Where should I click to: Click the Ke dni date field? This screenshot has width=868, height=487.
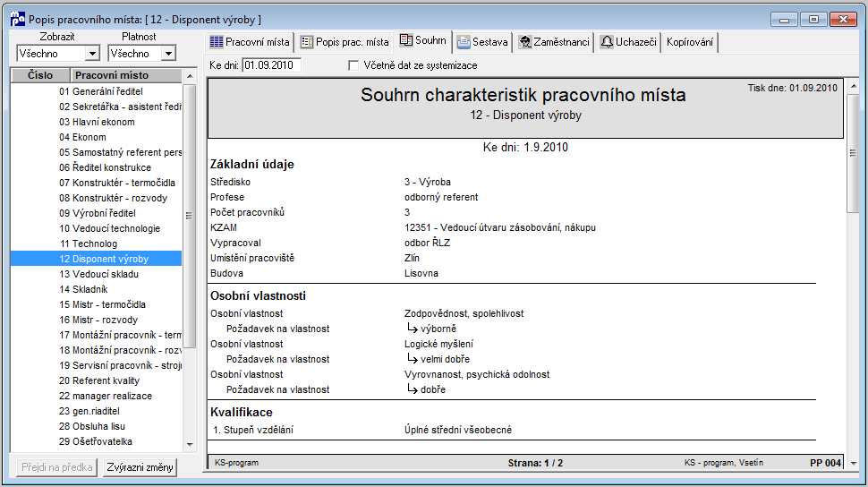271,65
